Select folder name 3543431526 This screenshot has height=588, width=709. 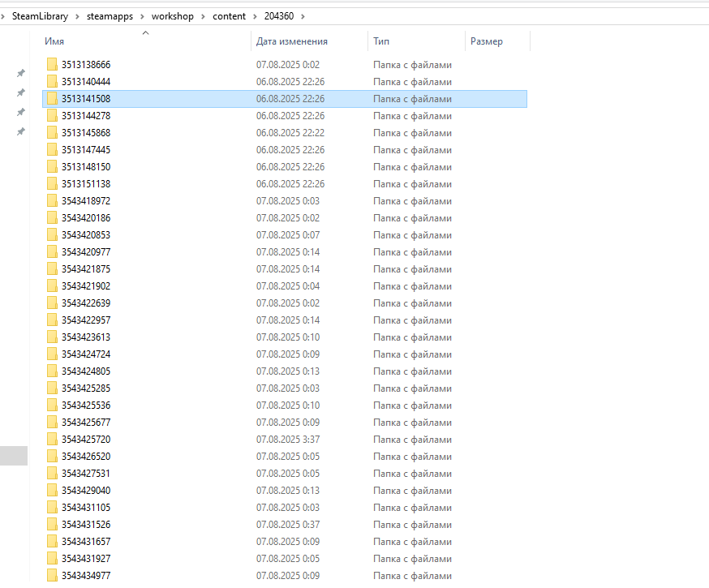coord(86,525)
